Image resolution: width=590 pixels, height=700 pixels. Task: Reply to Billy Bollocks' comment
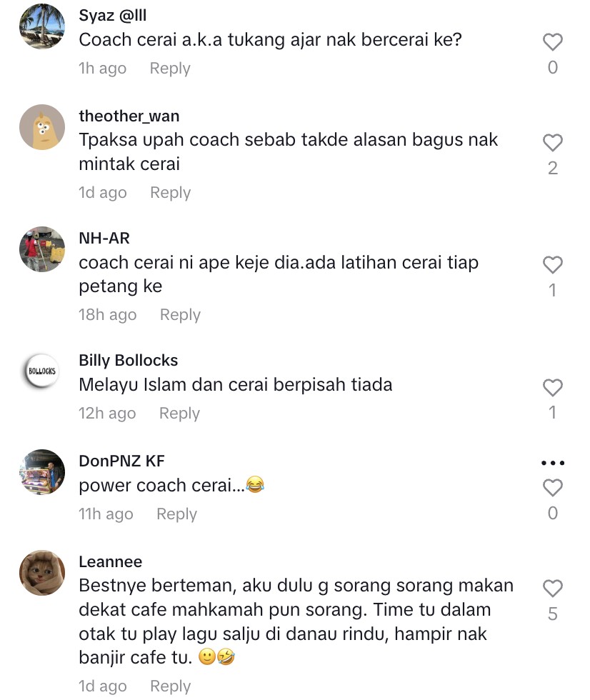click(179, 414)
